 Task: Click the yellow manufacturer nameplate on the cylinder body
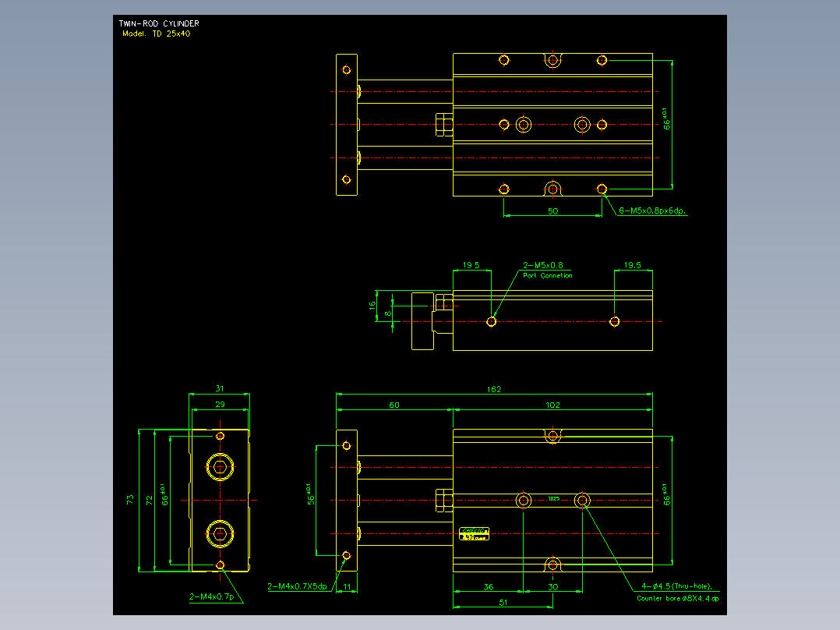click(474, 533)
